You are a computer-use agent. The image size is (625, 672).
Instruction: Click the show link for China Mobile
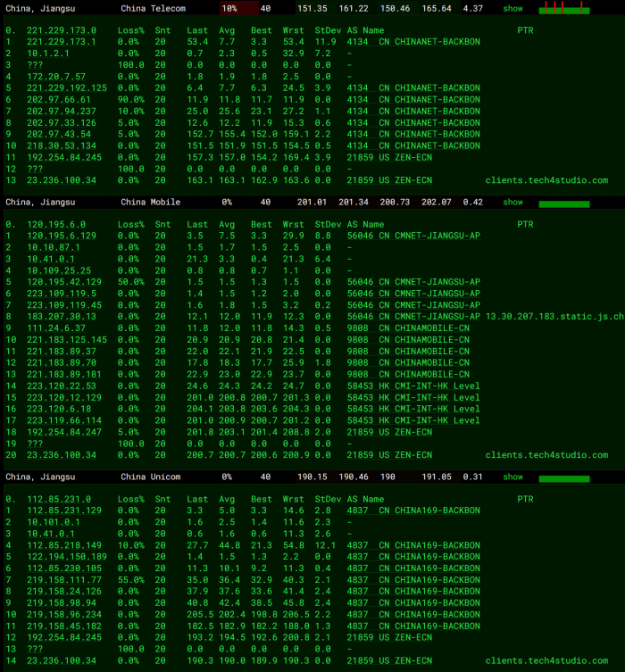(x=512, y=203)
